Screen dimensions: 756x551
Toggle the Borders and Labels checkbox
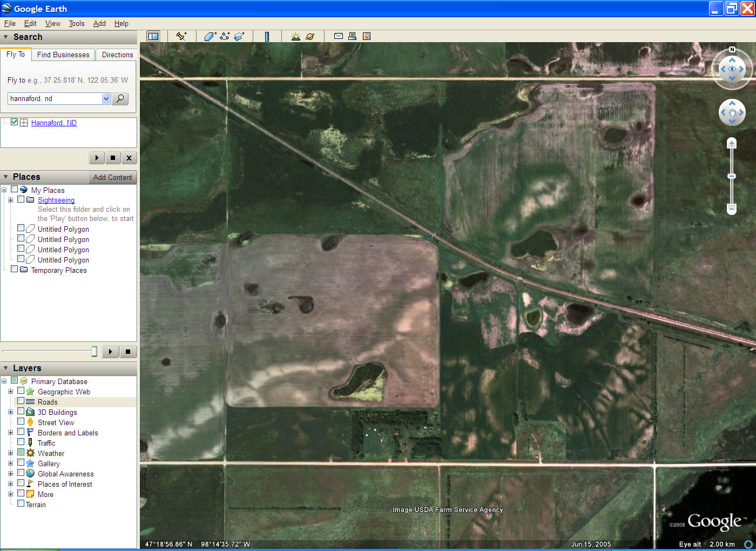(21, 432)
